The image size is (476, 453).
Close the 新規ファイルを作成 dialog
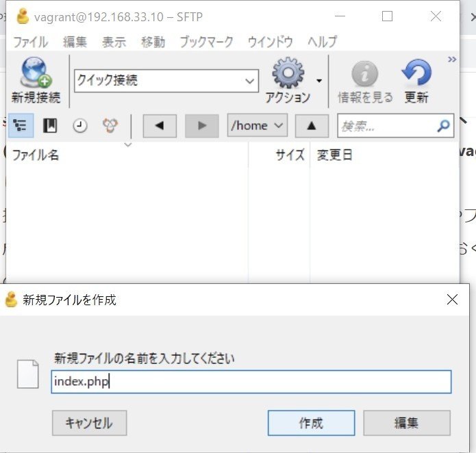pyautogui.click(x=452, y=300)
